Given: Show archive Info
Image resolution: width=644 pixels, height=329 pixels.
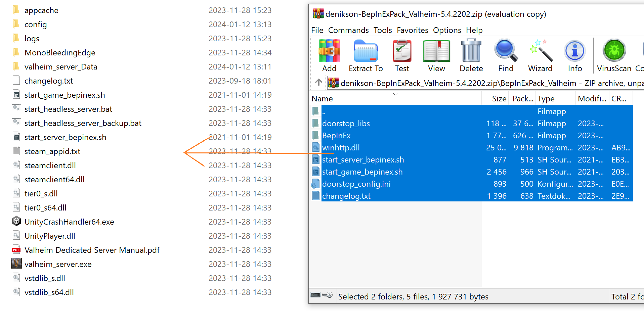Looking at the screenshot, I should [574, 55].
